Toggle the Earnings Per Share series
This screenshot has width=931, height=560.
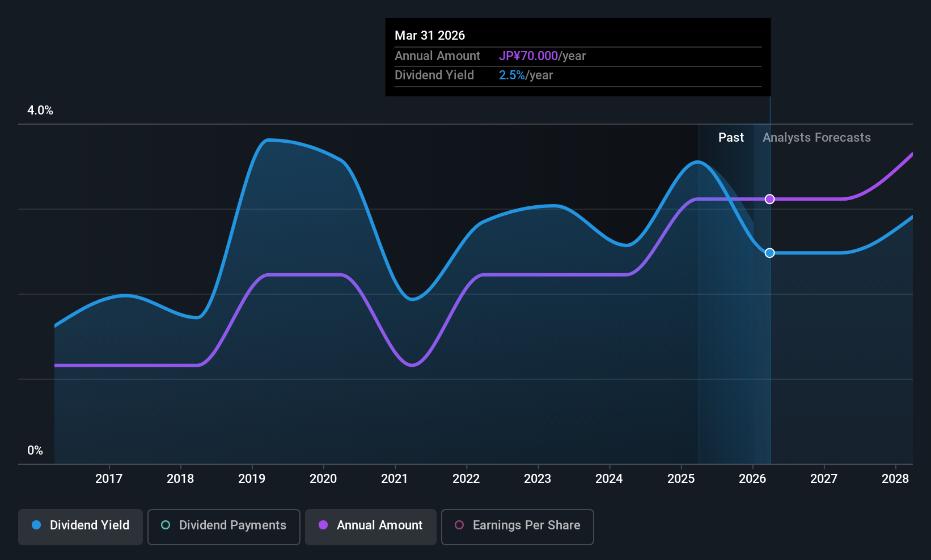coord(518,527)
